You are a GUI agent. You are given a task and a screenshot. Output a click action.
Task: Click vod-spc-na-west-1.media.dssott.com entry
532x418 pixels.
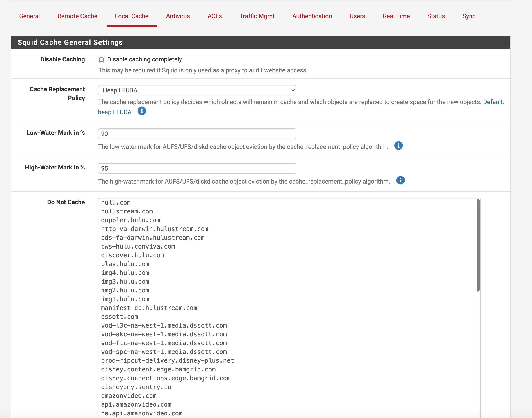[164, 352]
